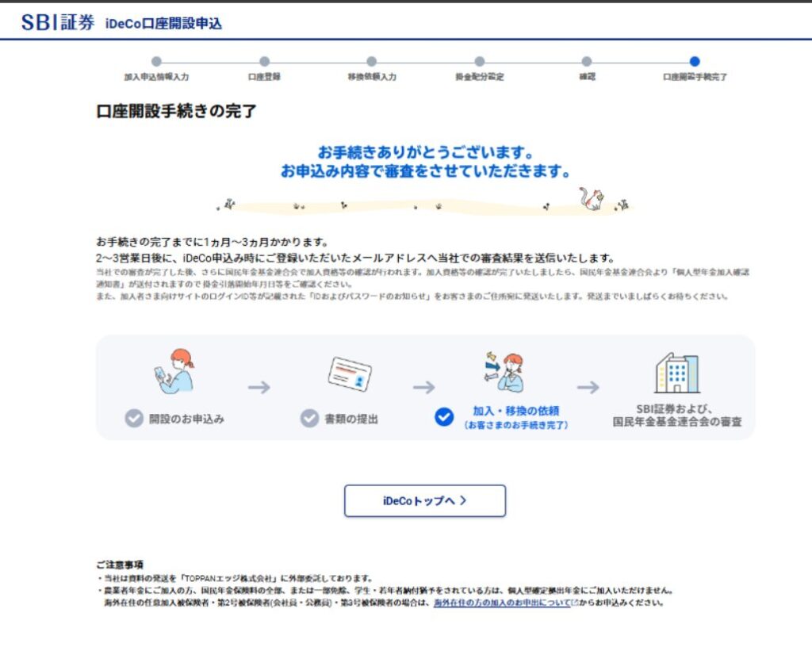Click the iDeCo口座開設申込 header title
This screenshot has height=655, width=812.
coord(163,24)
